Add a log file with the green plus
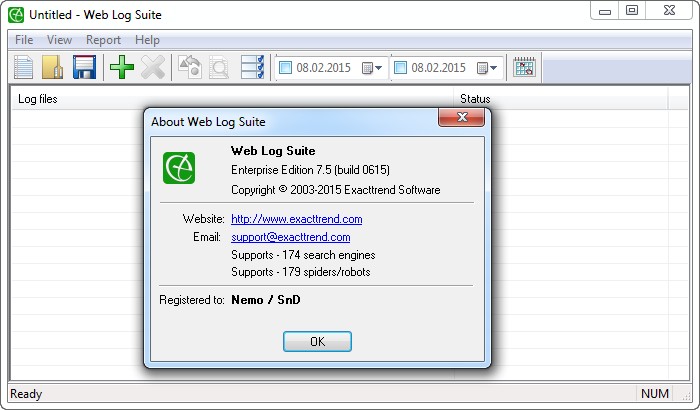Image resolution: width=700 pixels, height=410 pixels. coord(122,67)
